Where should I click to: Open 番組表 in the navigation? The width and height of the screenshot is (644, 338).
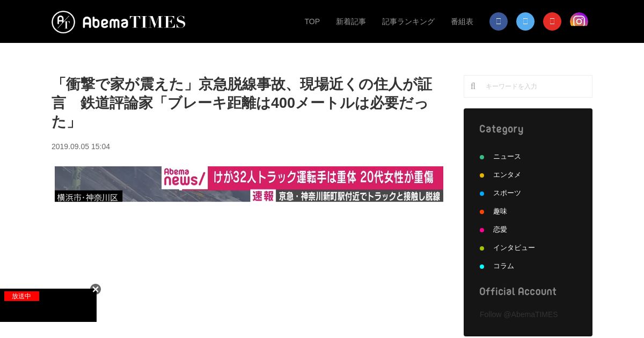click(x=462, y=21)
